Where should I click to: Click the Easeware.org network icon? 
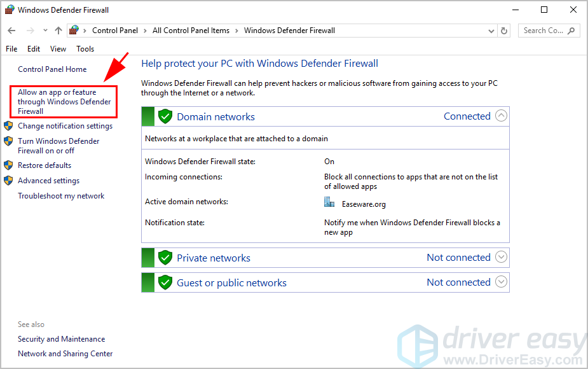pyautogui.click(x=329, y=204)
